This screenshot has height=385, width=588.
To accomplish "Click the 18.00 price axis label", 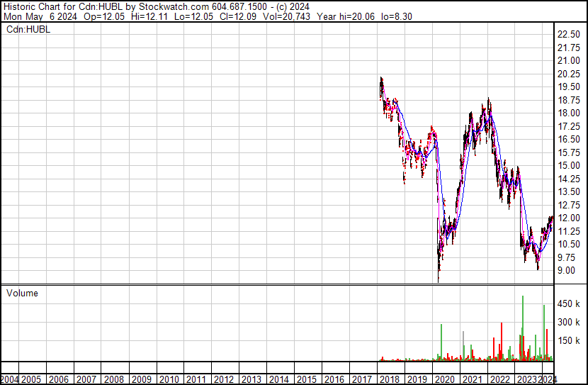I will pos(569,113).
